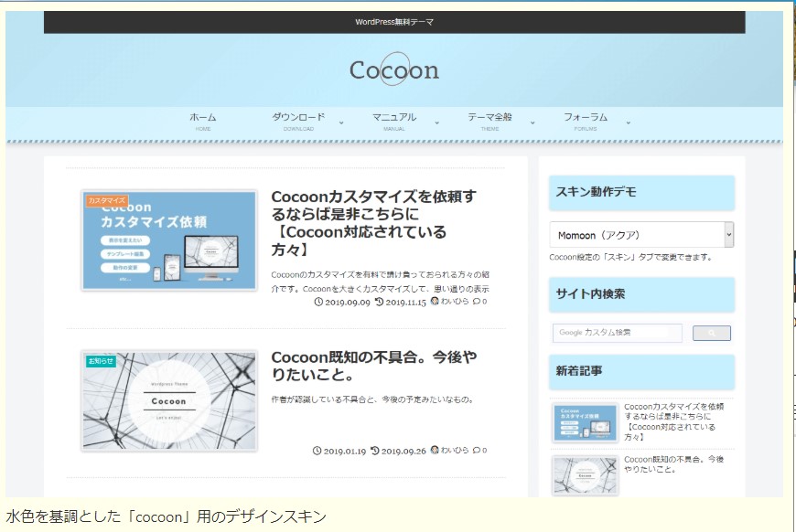Expand the マニュアル submenu chevron
This screenshot has height=532, width=796.
pos(436,122)
